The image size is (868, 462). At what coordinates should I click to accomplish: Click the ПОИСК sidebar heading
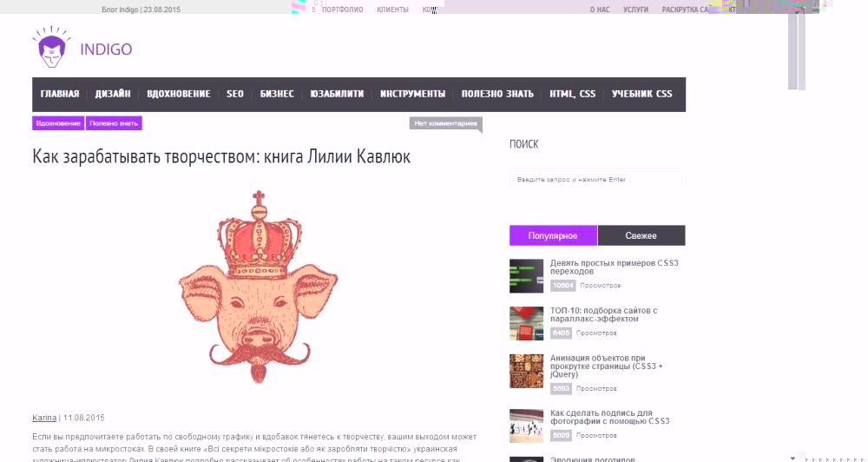[523, 144]
